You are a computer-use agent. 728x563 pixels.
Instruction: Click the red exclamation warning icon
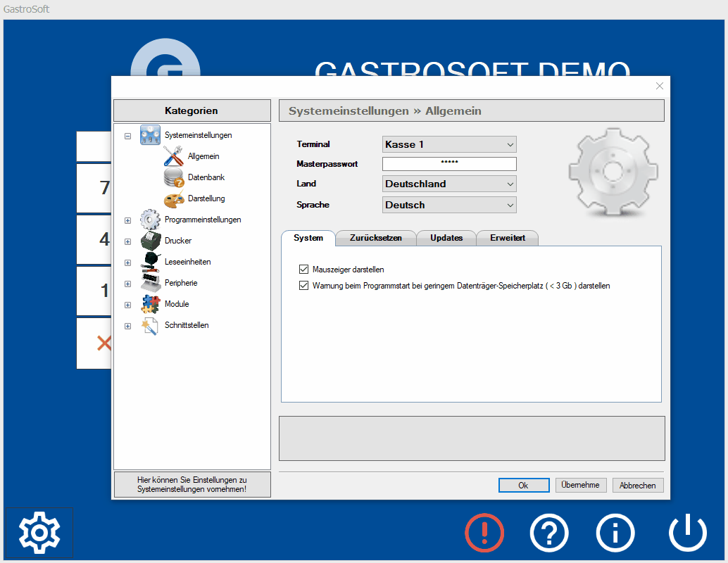[x=484, y=532]
